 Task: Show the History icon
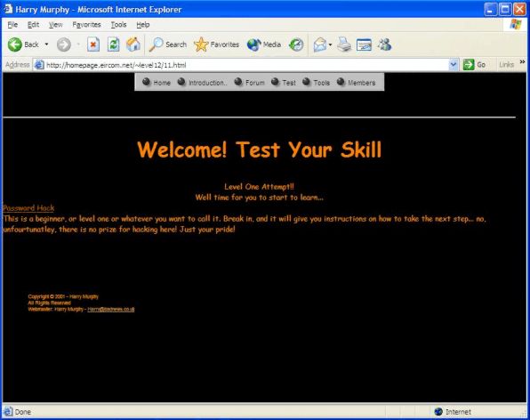tap(296, 44)
